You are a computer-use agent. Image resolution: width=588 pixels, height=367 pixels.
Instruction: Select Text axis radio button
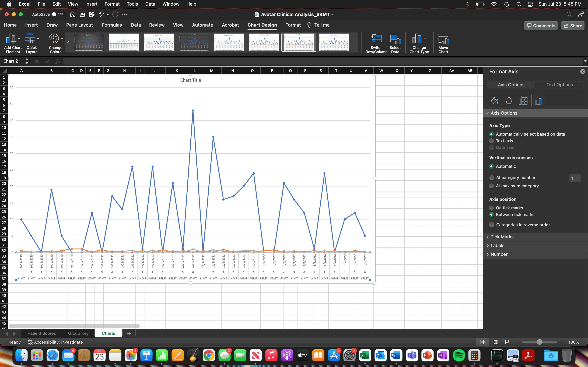coord(492,141)
